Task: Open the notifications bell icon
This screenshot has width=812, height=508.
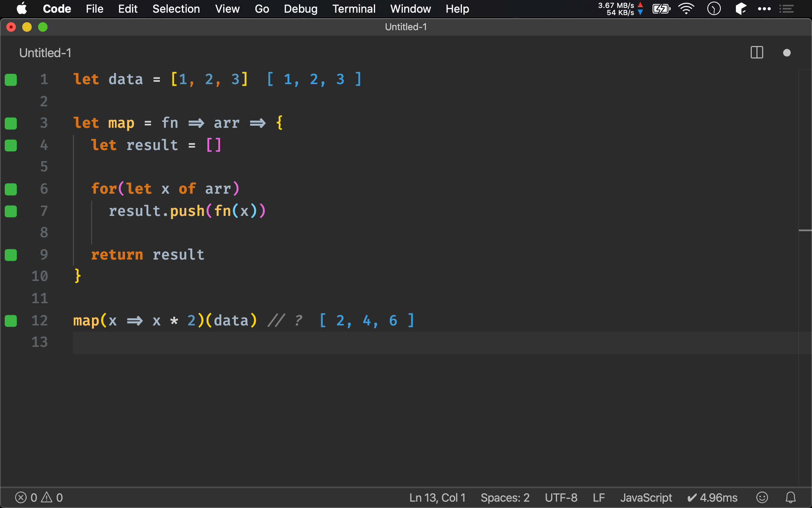Action: 791,498
